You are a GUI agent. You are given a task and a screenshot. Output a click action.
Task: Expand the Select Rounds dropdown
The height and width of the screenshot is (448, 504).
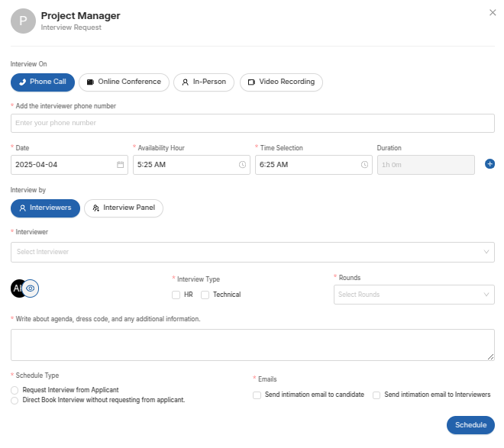[413, 295]
